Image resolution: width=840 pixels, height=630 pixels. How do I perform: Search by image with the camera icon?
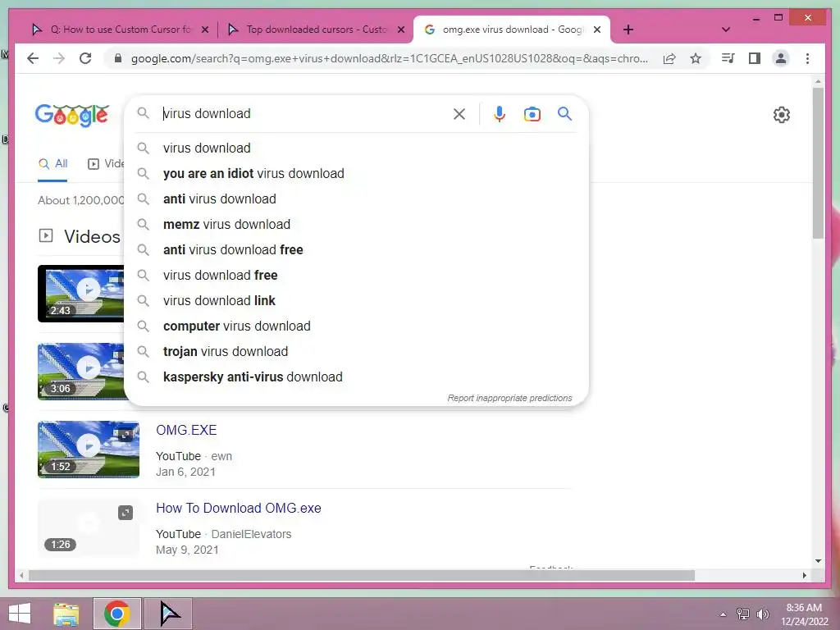(532, 113)
